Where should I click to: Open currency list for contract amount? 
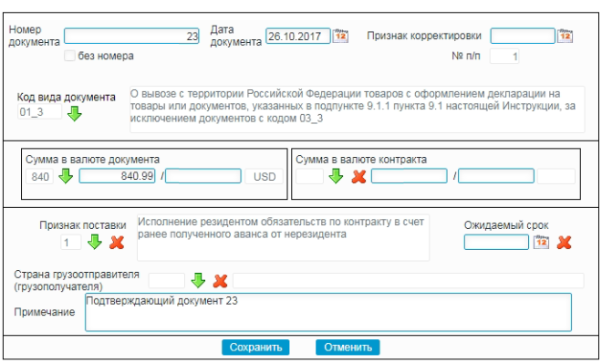[x=336, y=176]
